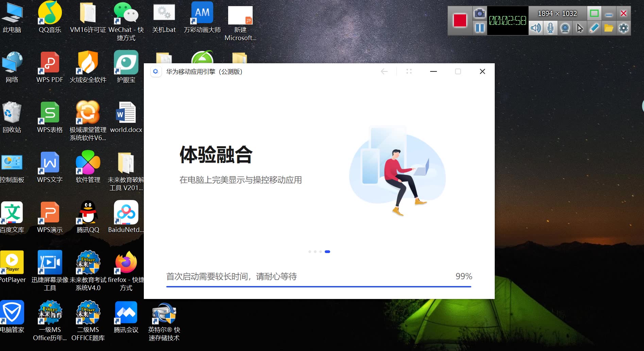
Task: Toggle mouse cursor capture icon
Action: 580,28
